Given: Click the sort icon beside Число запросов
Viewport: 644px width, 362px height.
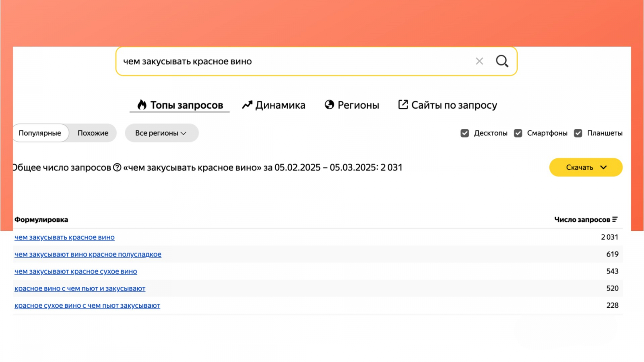Looking at the screenshot, I should click(615, 220).
